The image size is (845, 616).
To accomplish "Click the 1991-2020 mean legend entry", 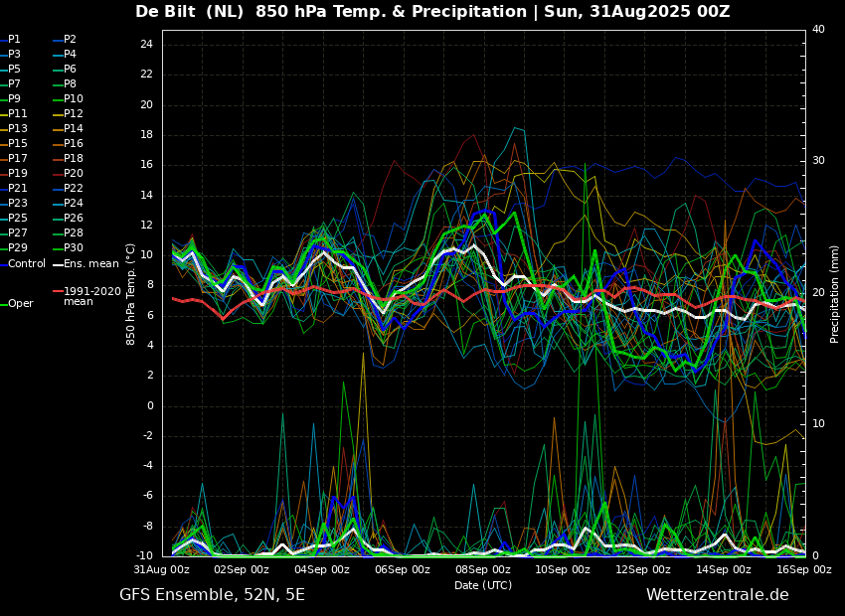I will 91,296.
